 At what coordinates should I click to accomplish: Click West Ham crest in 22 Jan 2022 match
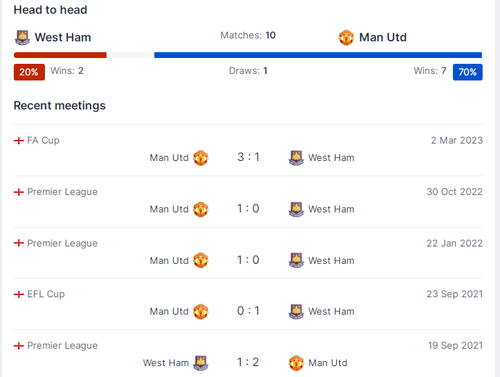tap(296, 260)
